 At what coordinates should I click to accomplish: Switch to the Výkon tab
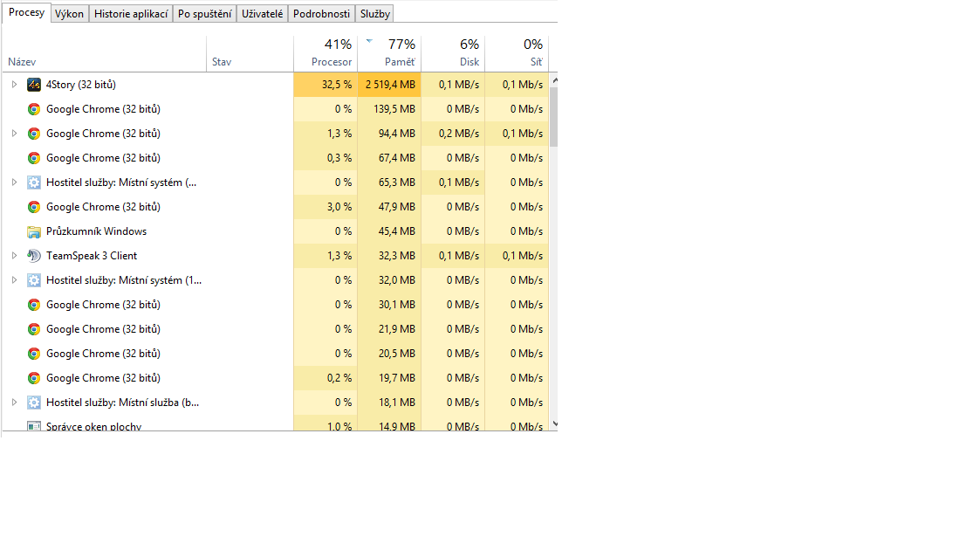pyautogui.click(x=69, y=14)
